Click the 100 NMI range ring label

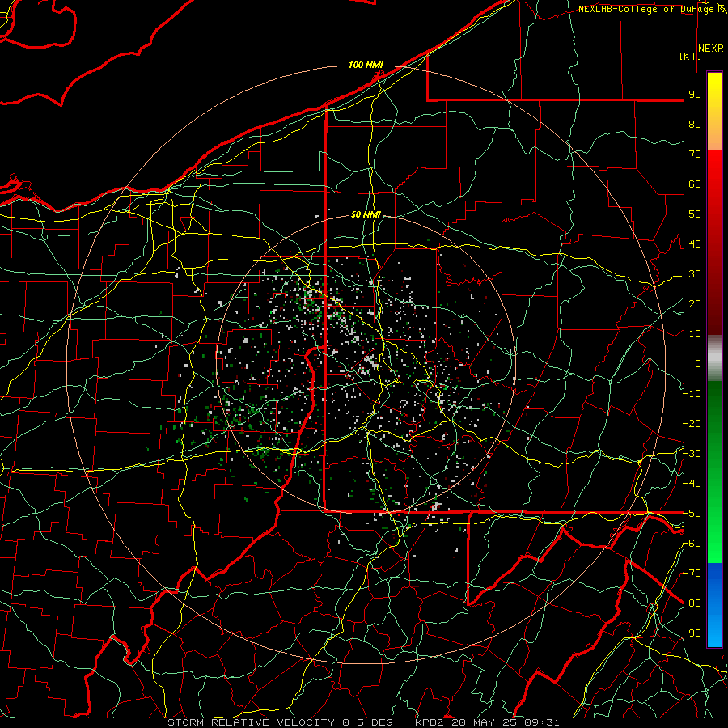point(366,65)
